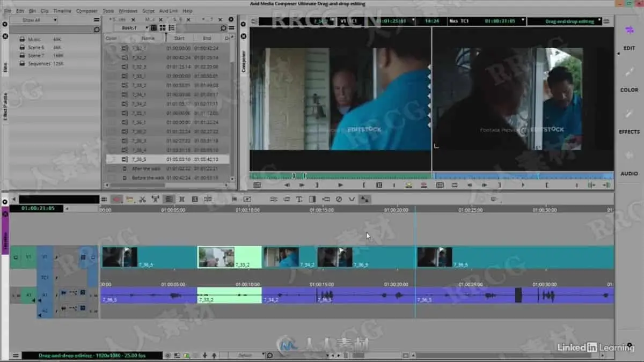This screenshot has width=644, height=362.
Task: Select the After the walk sequence row
Action: click(167, 168)
